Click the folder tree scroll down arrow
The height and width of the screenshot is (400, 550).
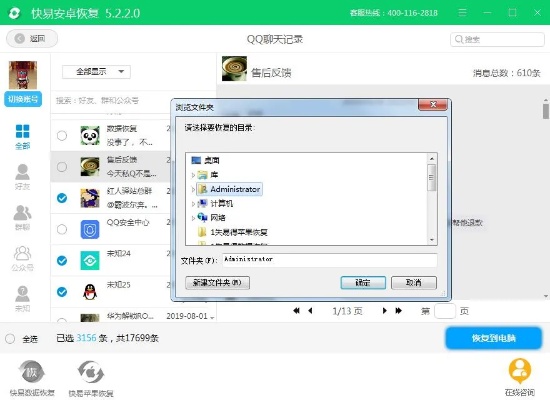(432, 240)
